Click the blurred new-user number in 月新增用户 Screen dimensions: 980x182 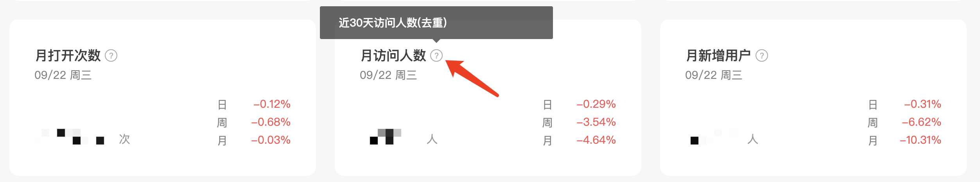(x=715, y=137)
